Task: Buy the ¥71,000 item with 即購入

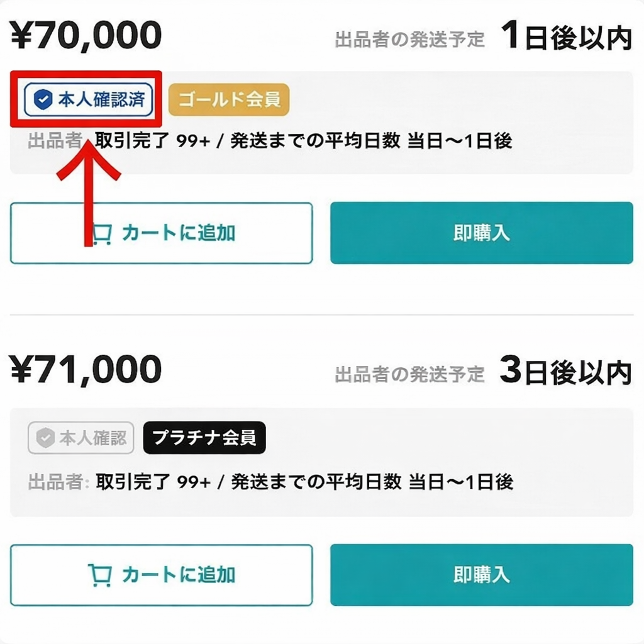Action: pyautogui.click(x=481, y=575)
